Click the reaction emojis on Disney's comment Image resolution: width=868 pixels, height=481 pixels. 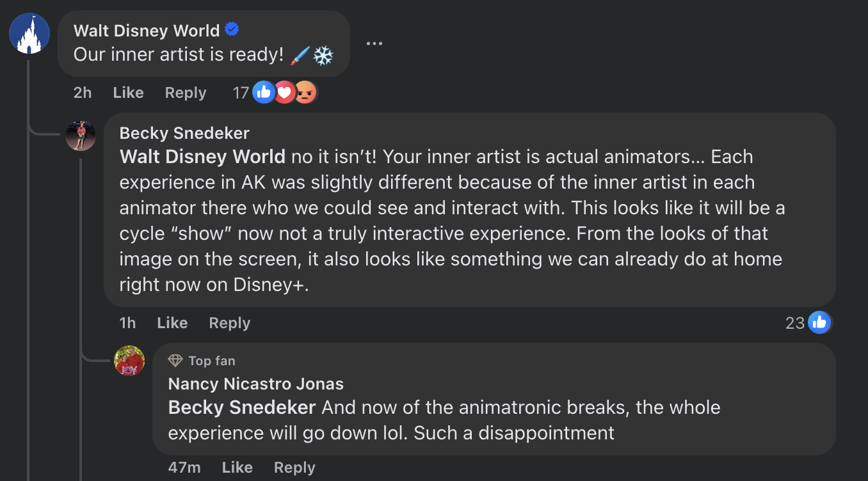click(x=284, y=93)
